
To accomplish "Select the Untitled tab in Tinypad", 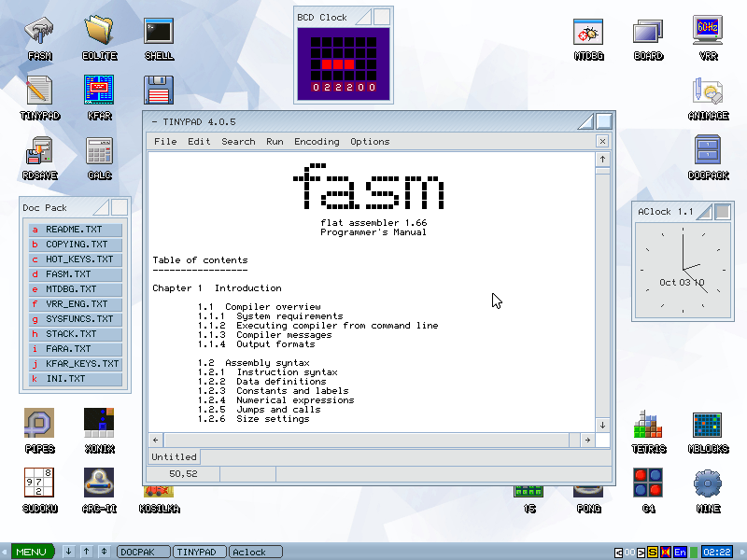I will click(x=174, y=456).
